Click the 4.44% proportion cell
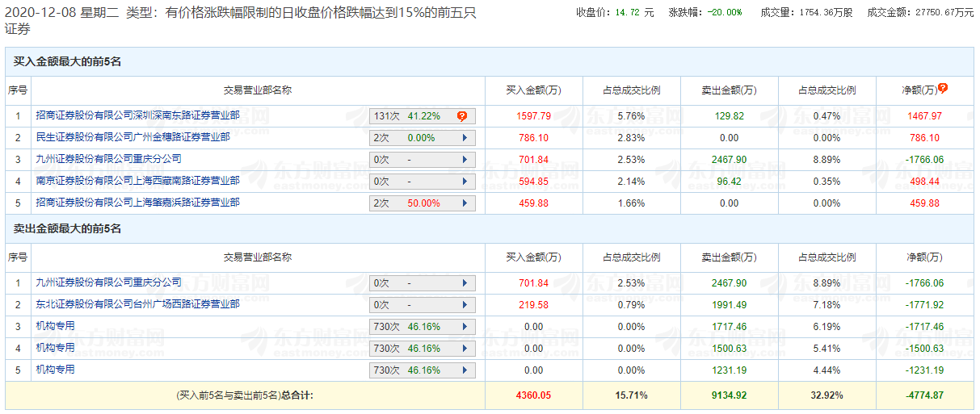 (x=827, y=370)
